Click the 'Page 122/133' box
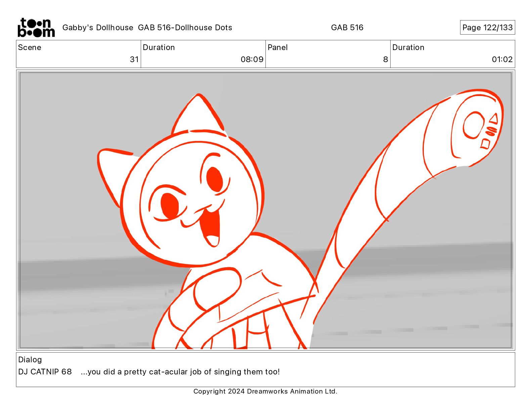The height and width of the screenshot is (411, 532). pos(487,28)
